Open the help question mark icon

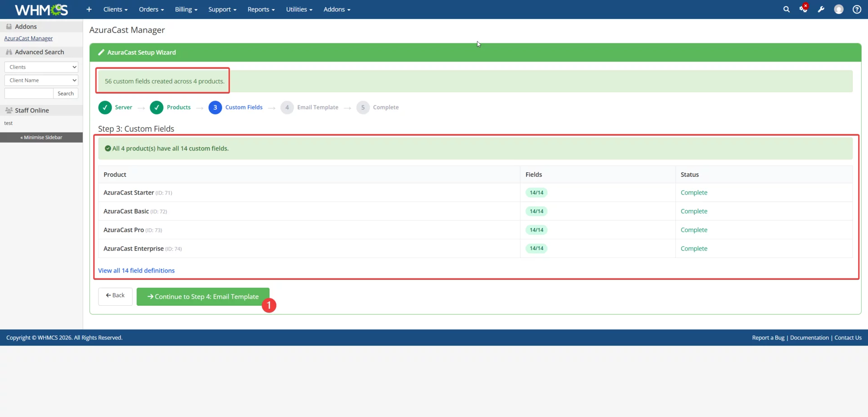pos(857,9)
